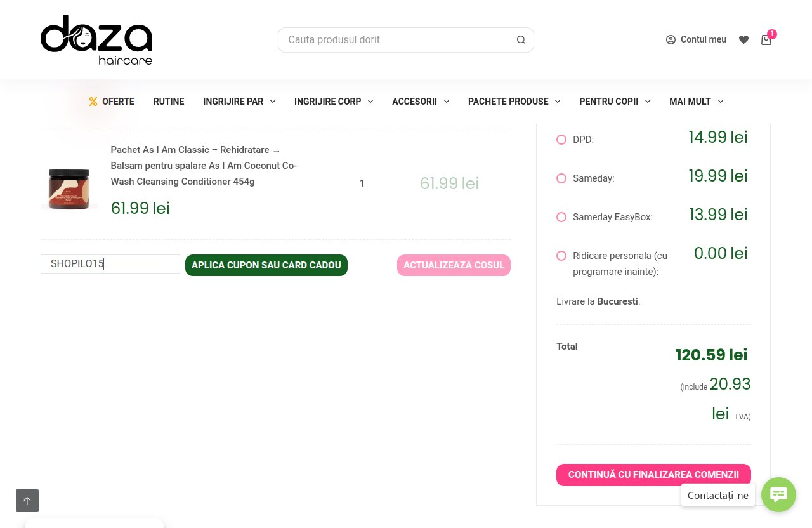Click the 0.00 lei pickup price
The height and width of the screenshot is (528, 812).
(721, 253)
